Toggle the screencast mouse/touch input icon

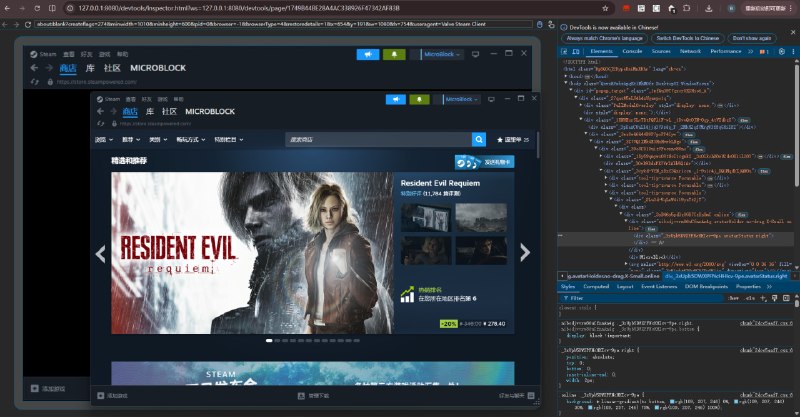click(x=540, y=24)
